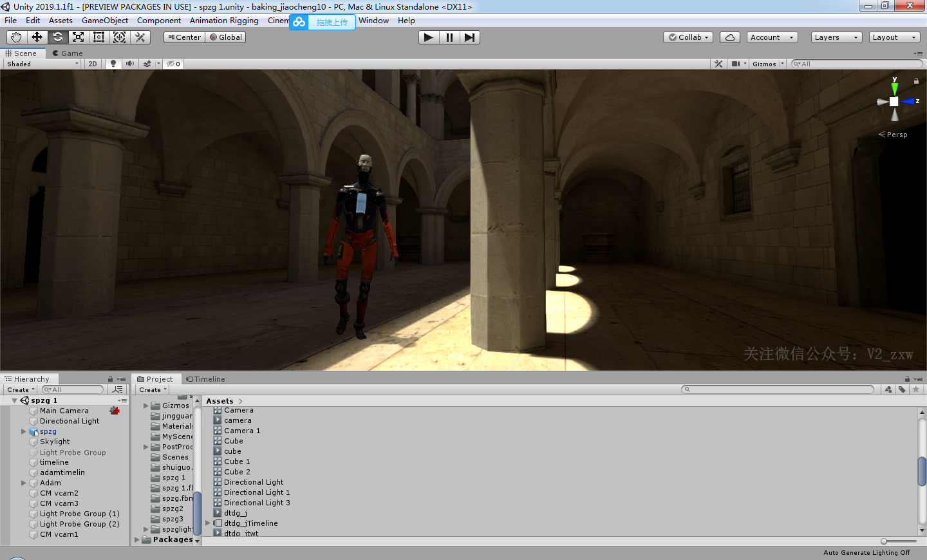927x560 pixels.
Task: Open scene view tools wrench icon
Action: (718, 64)
